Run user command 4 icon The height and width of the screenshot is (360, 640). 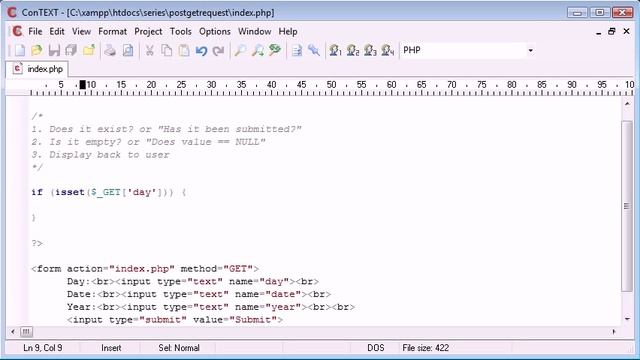387,51
